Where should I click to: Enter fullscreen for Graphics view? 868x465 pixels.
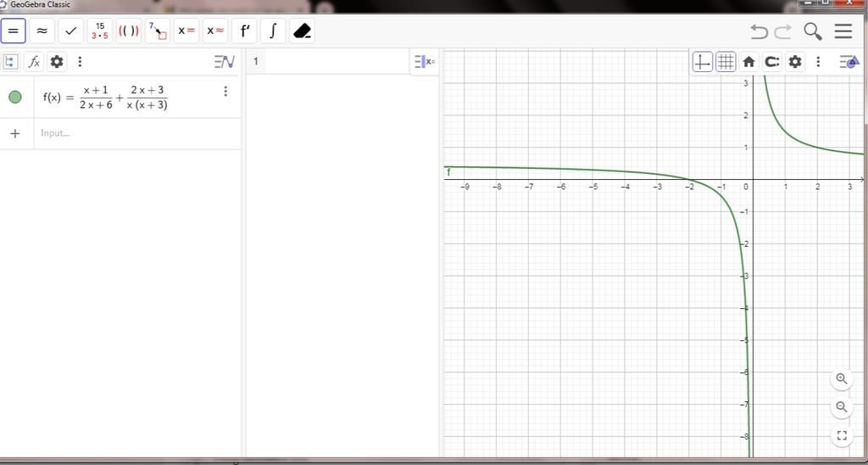[x=842, y=435]
